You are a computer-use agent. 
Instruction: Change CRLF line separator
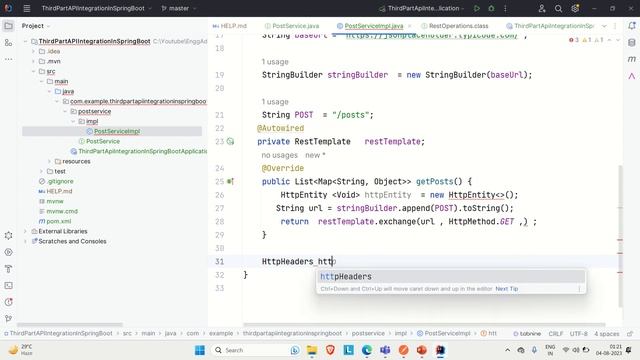pyautogui.click(x=556, y=333)
